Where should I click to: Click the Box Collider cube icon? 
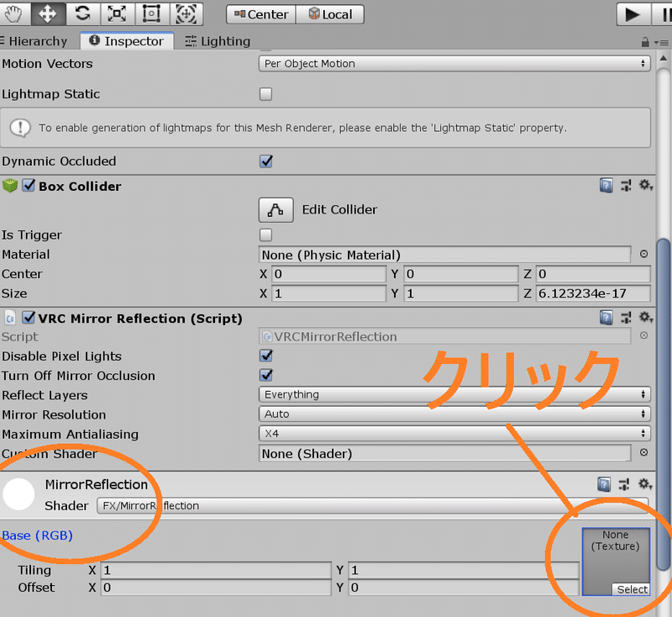10,186
